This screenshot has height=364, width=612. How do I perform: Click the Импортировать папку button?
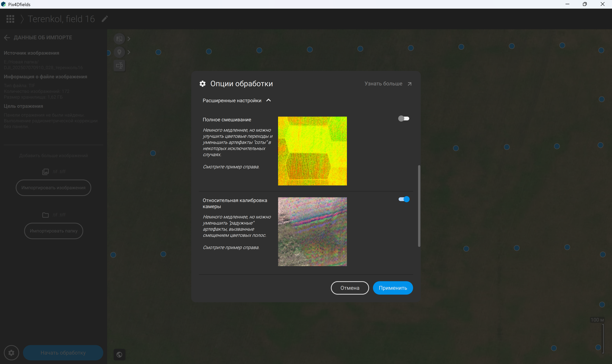coord(54,231)
